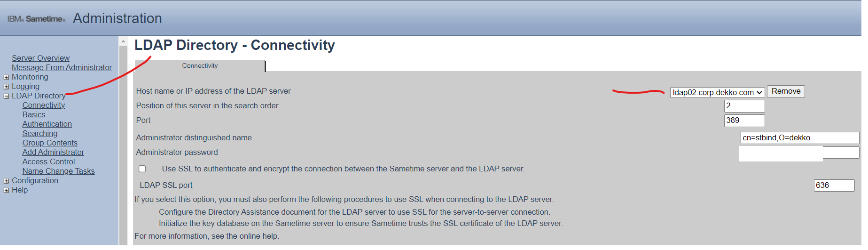Remove the selected LDAP server
The height and width of the screenshot is (250, 868).
coord(786,91)
